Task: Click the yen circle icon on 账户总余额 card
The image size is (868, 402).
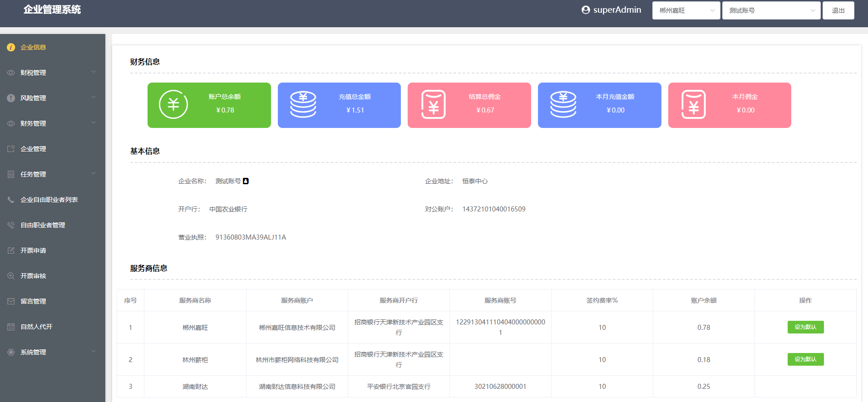Action: [x=173, y=104]
